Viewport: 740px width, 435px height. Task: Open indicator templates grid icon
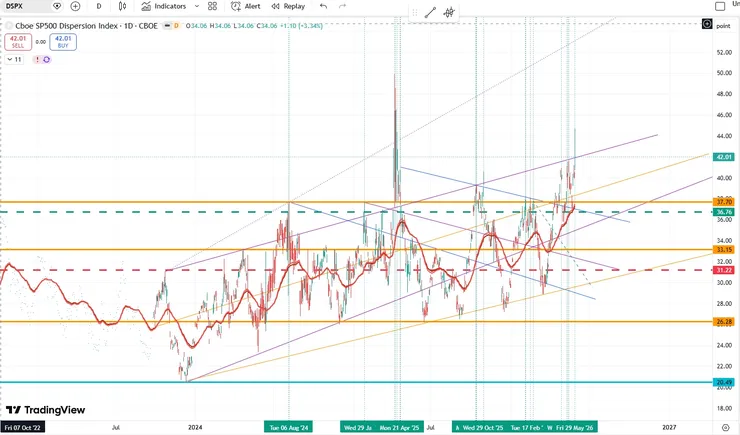(x=212, y=6)
